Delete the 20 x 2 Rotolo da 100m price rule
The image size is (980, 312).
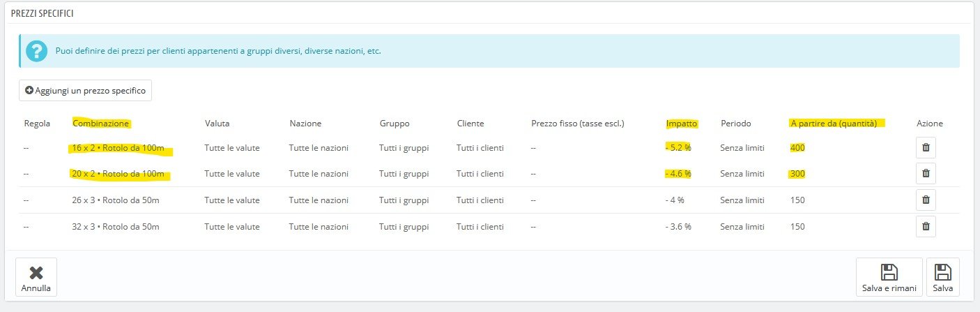coord(926,173)
